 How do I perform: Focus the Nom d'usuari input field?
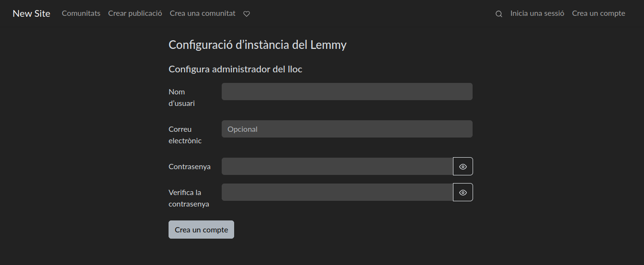347,92
